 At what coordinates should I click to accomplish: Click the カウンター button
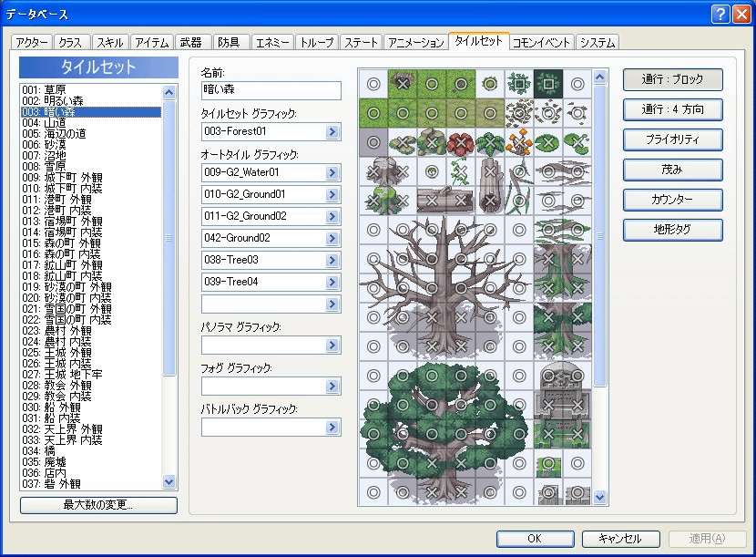672,200
